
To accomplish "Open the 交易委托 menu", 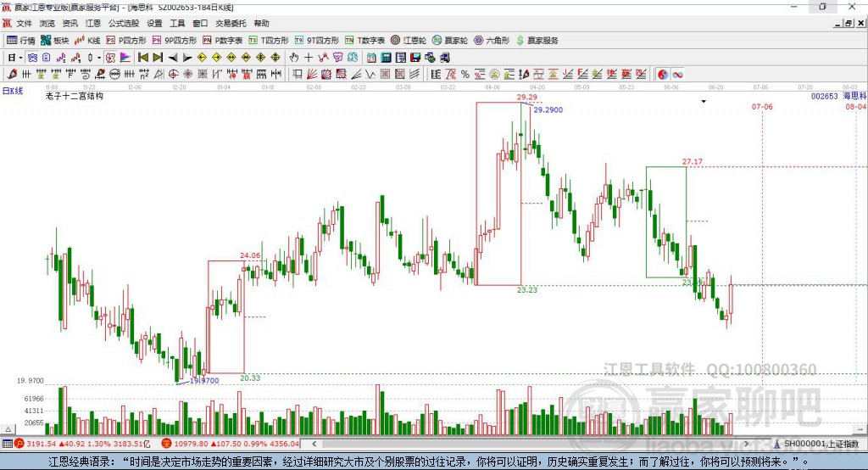I will click(231, 23).
